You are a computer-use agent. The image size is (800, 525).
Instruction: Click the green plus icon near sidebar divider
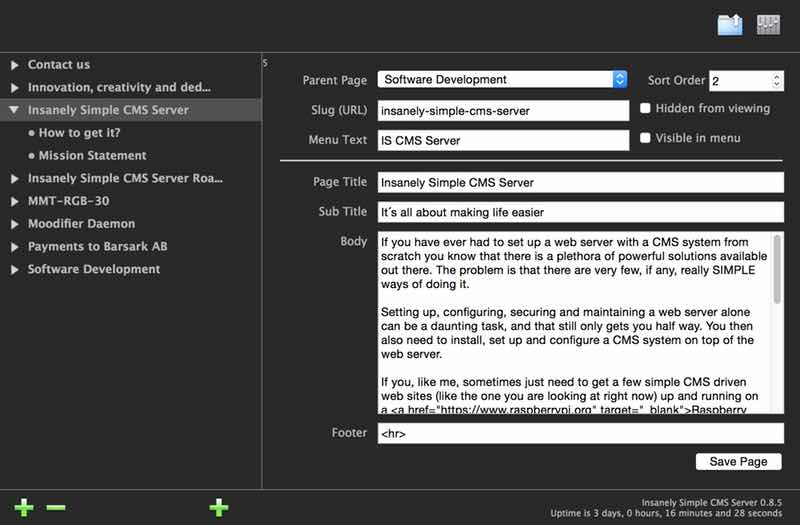(x=219, y=507)
